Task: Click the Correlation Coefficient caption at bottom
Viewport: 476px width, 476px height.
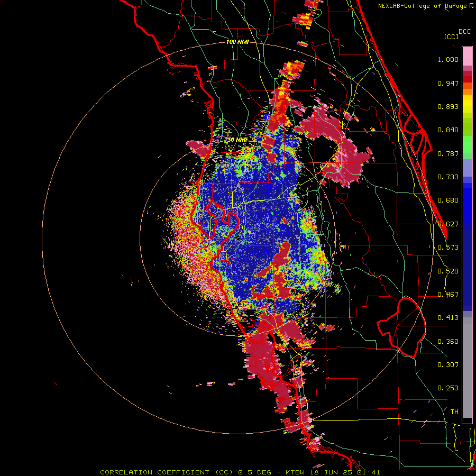Action: click(x=240, y=472)
